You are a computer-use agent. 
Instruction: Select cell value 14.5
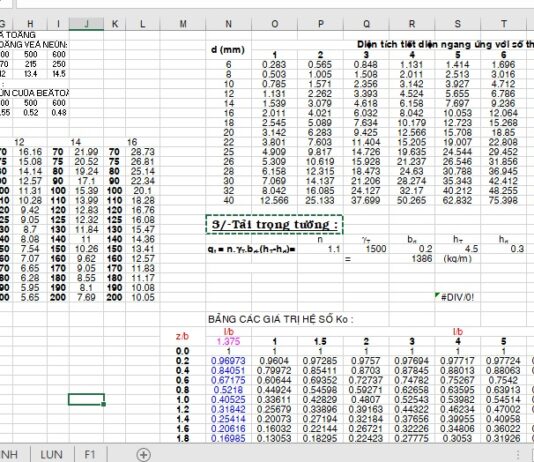pyautogui.click(x=59, y=74)
